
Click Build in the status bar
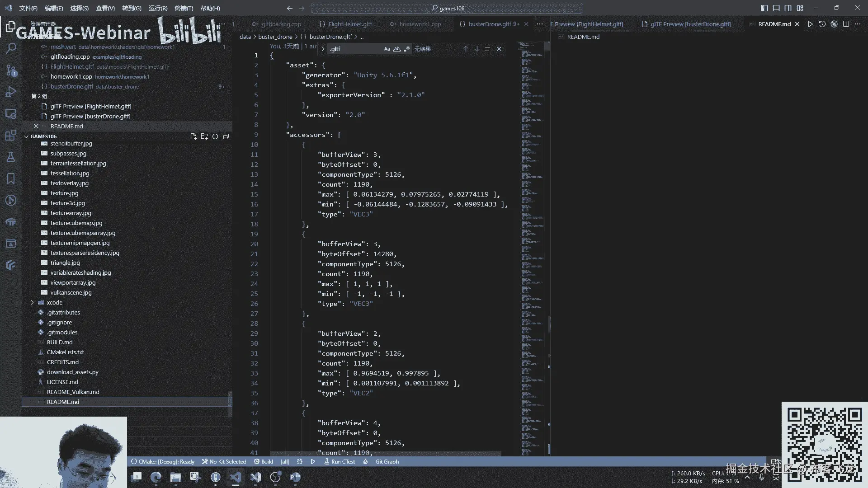coord(264,461)
